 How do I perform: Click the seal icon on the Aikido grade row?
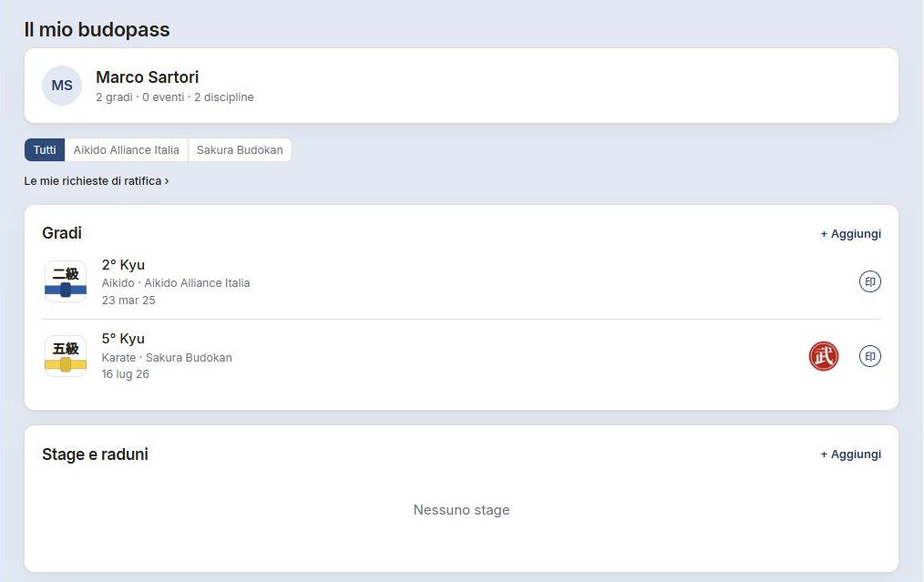tap(870, 281)
